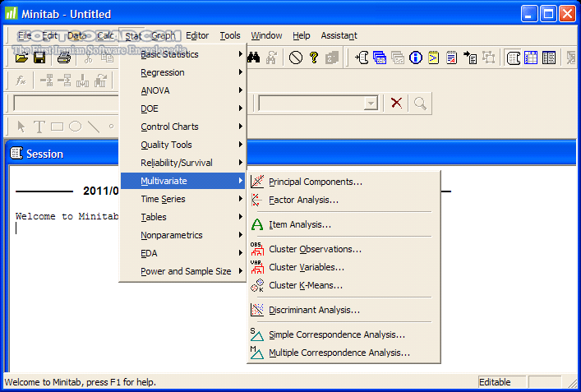Click the Print toolbar icon
581x392 pixels.
[x=63, y=58]
